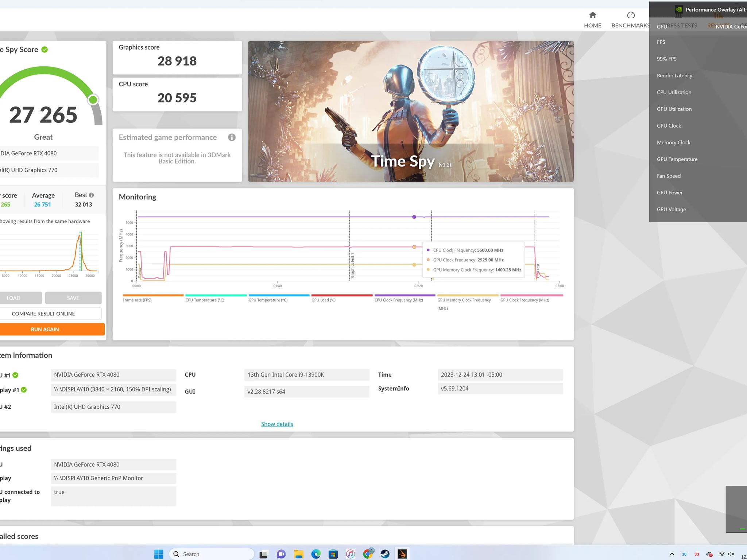Viewport: 747px width, 560px height.
Task: Click the muted volume tray icon
Action: pos(731,554)
